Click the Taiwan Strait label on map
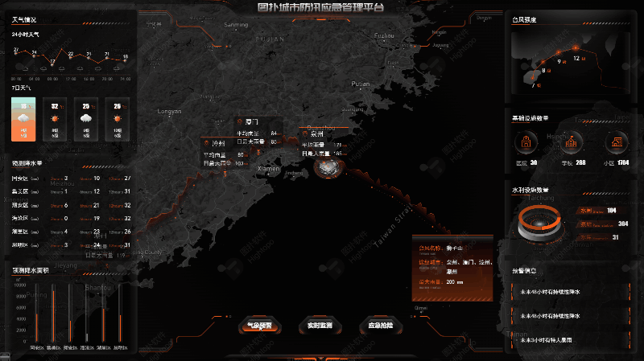 point(392,226)
